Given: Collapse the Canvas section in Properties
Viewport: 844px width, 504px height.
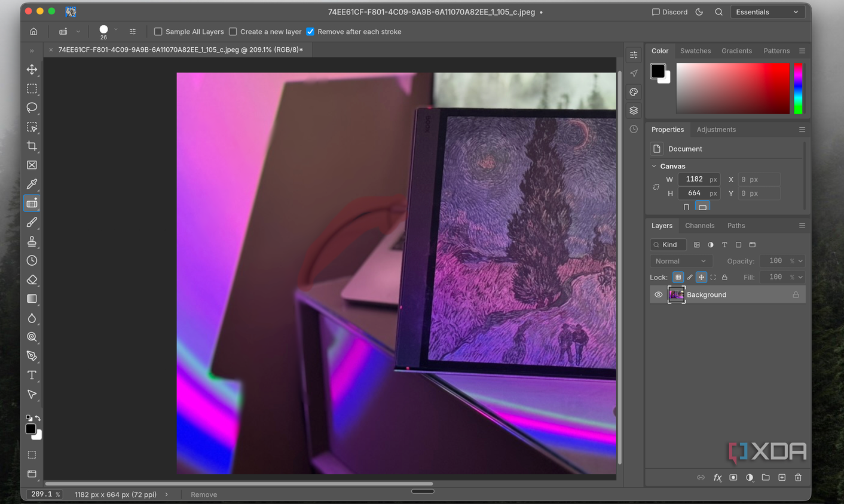Looking at the screenshot, I should 654,166.
